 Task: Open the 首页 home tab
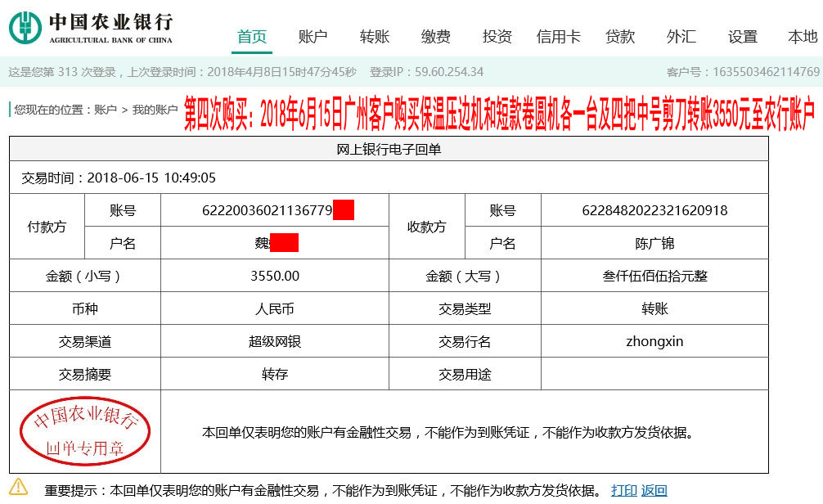(251, 35)
